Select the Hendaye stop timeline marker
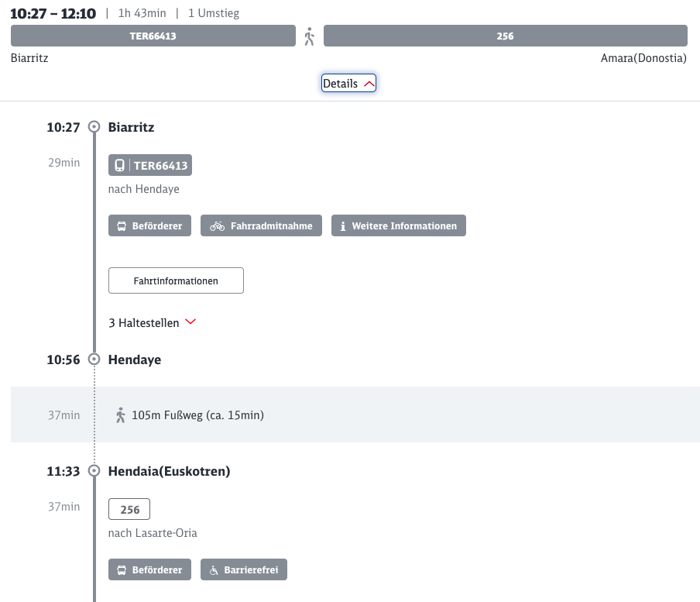 point(94,359)
